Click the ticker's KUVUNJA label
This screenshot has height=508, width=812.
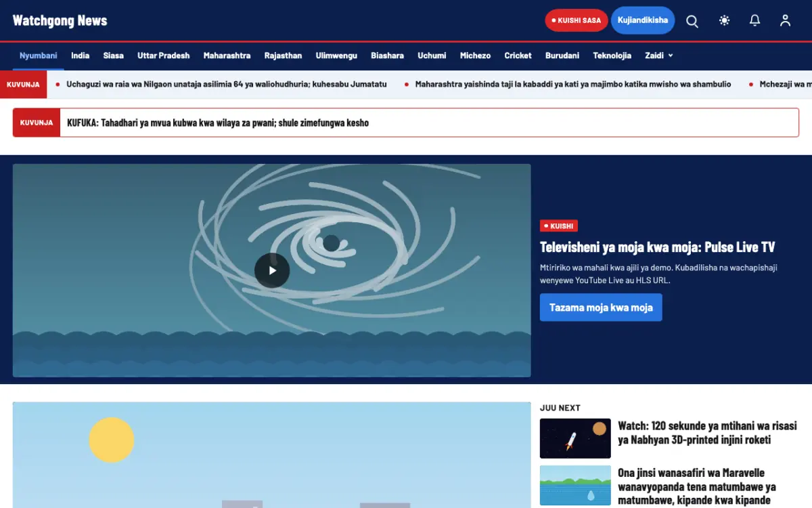(x=23, y=85)
